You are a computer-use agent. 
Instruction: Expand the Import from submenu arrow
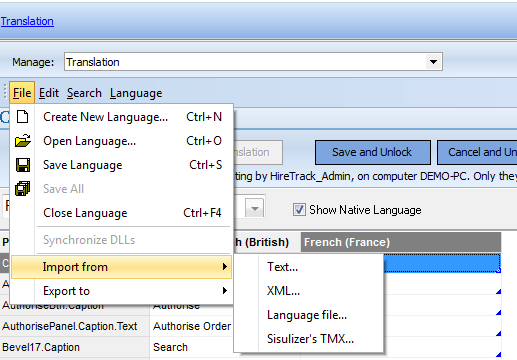click(225, 267)
